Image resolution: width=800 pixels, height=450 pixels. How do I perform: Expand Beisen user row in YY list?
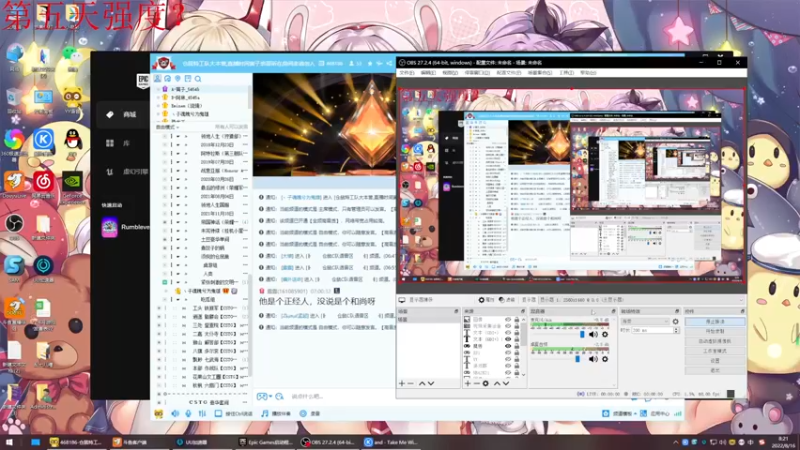[159, 106]
